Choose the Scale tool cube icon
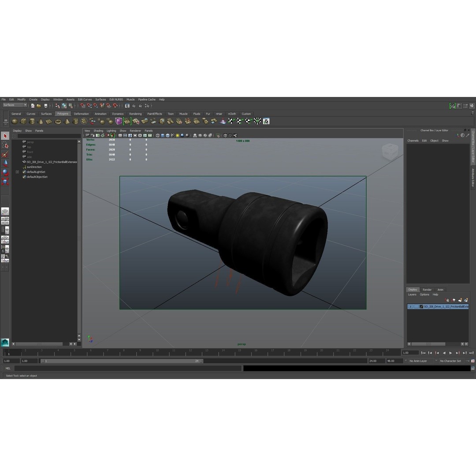 click(5, 182)
